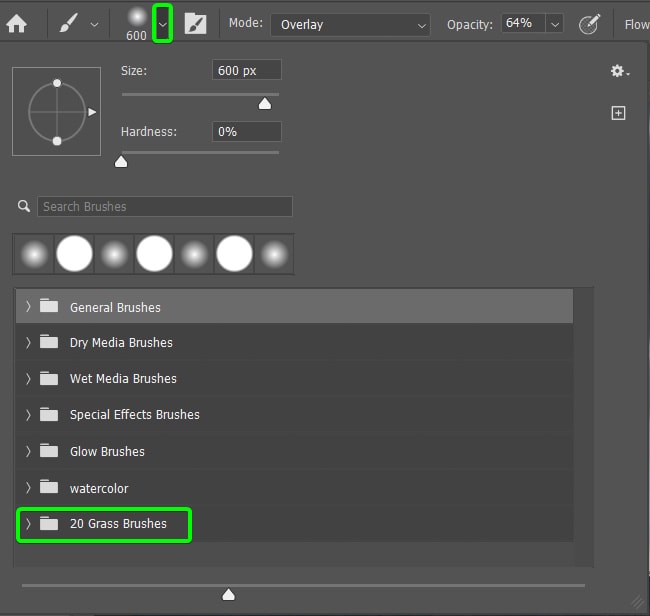Open the brush preset picker dropdown arrow

click(x=162, y=24)
